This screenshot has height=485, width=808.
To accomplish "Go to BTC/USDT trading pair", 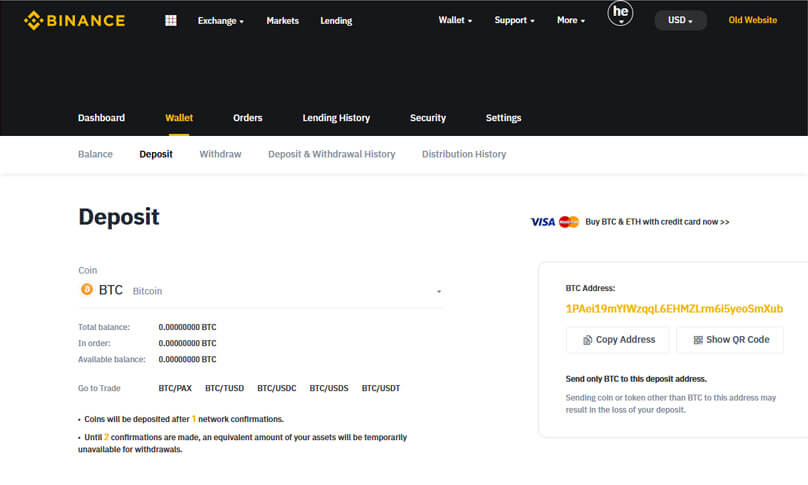I will (x=381, y=388).
